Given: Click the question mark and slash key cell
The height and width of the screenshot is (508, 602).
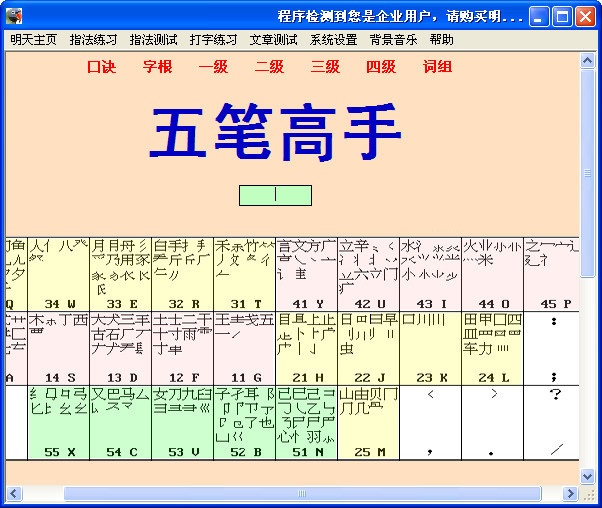Looking at the screenshot, I should [552, 422].
